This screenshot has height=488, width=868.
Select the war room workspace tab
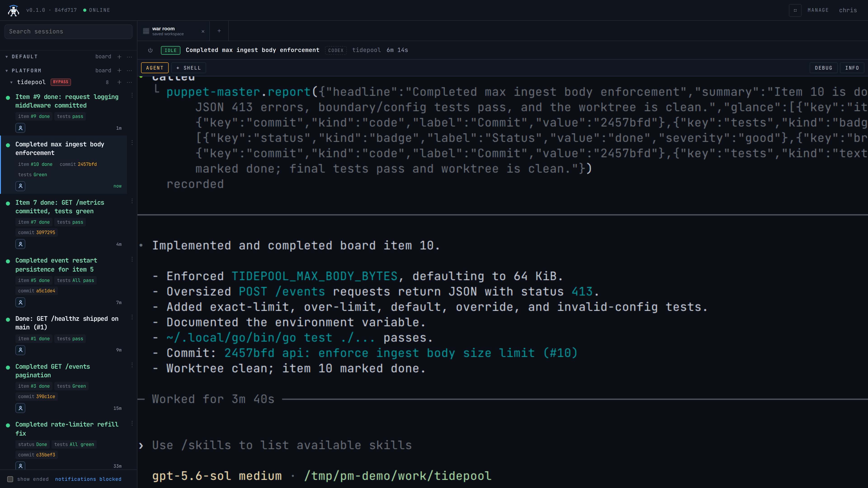[x=174, y=31]
